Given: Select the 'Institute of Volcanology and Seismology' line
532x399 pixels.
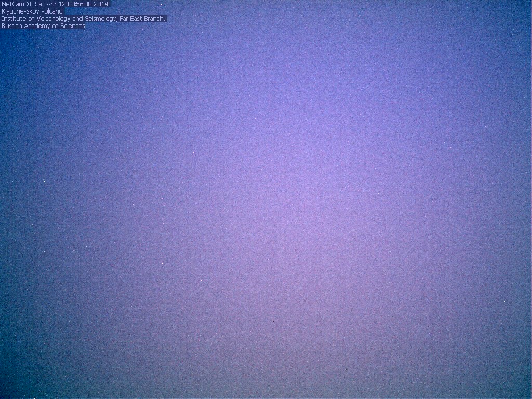Looking at the screenshot, I should click(x=84, y=19).
